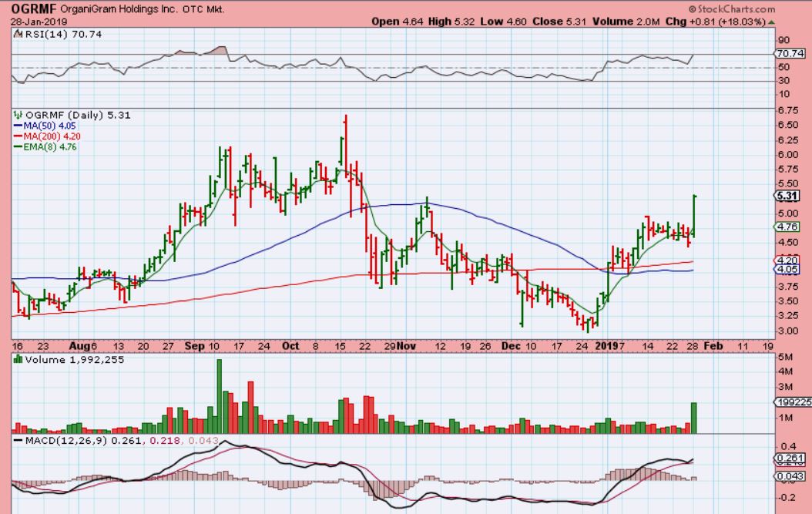
Task: Click the latest green volume bar on Jan 28
Action: point(694,418)
